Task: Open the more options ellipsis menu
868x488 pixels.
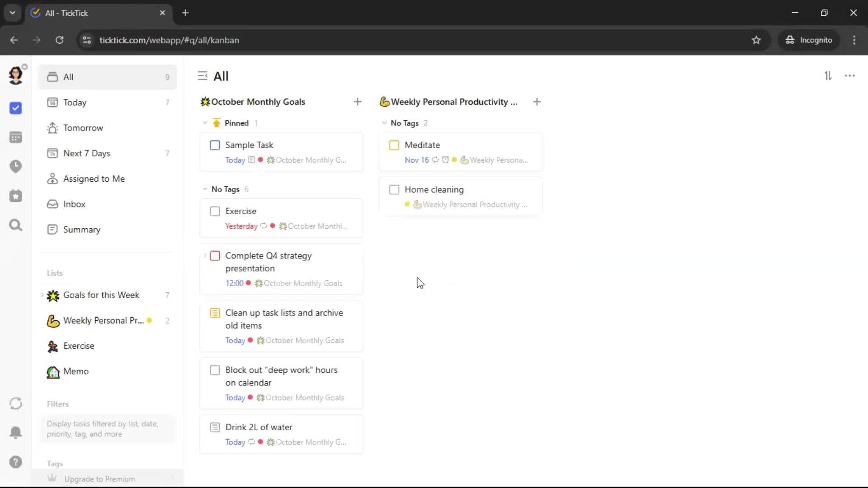Action: pyautogui.click(x=849, y=76)
